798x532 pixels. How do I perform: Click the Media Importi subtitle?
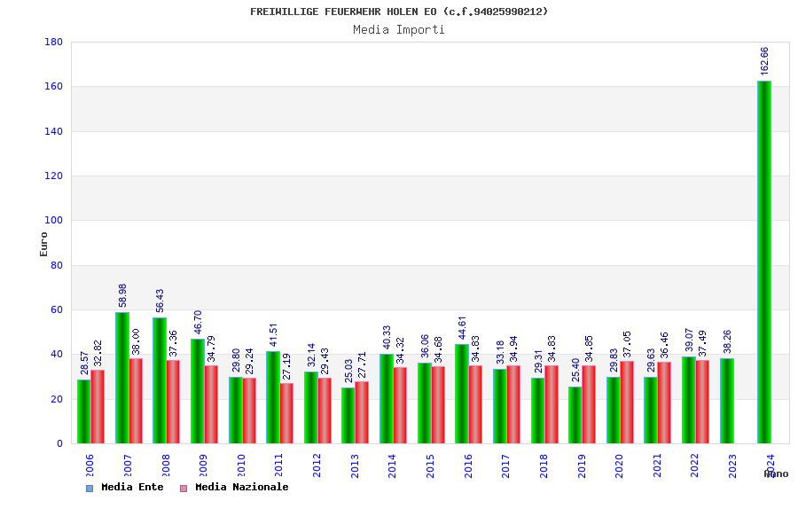point(399,29)
